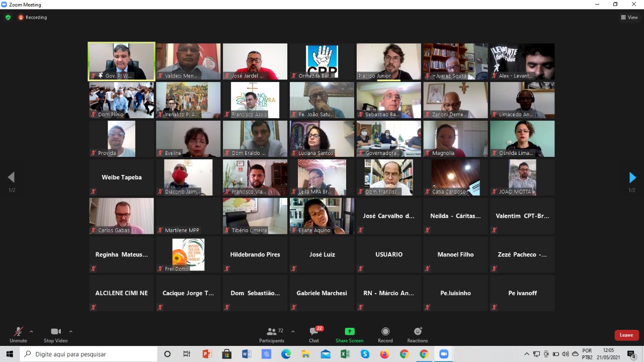Open the Reactions menu
The image size is (644, 362).
pos(418,334)
